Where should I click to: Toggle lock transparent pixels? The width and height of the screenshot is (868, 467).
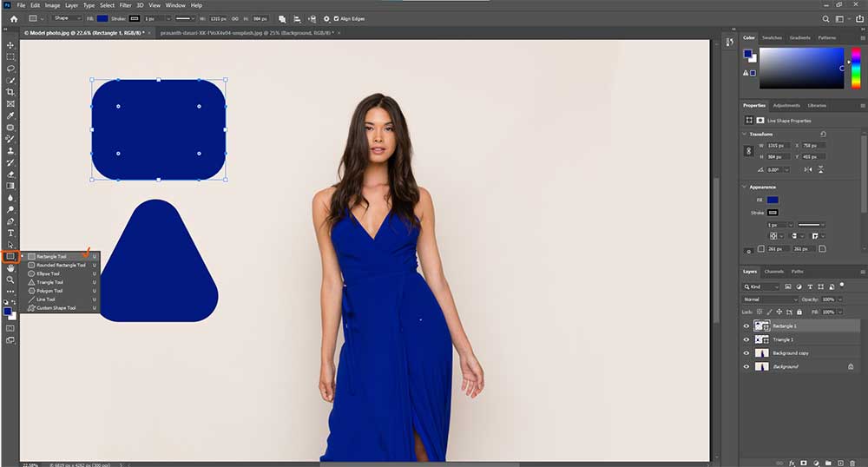[x=759, y=312]
